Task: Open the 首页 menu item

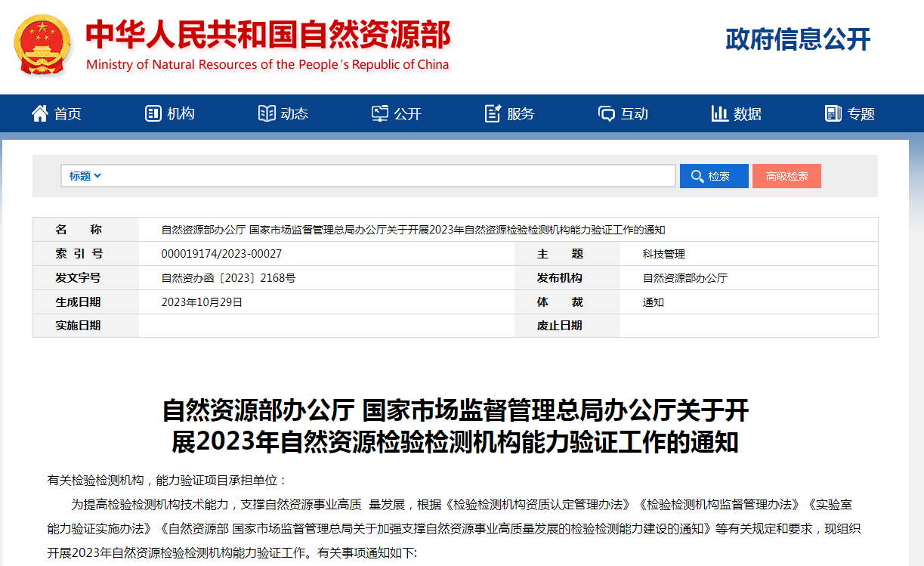Action: pos(68,114)
